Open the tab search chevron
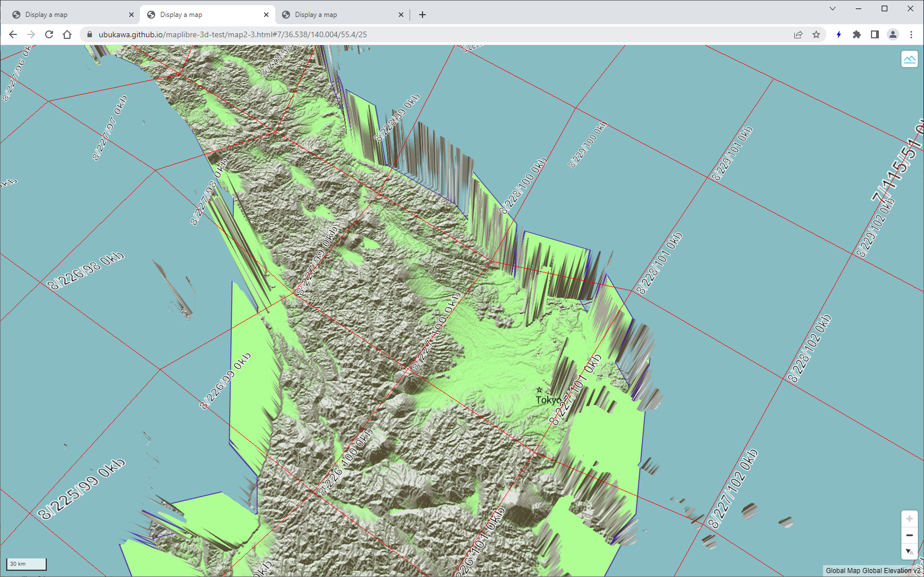Viewport: 924px width, 577px height. point(833,8)
